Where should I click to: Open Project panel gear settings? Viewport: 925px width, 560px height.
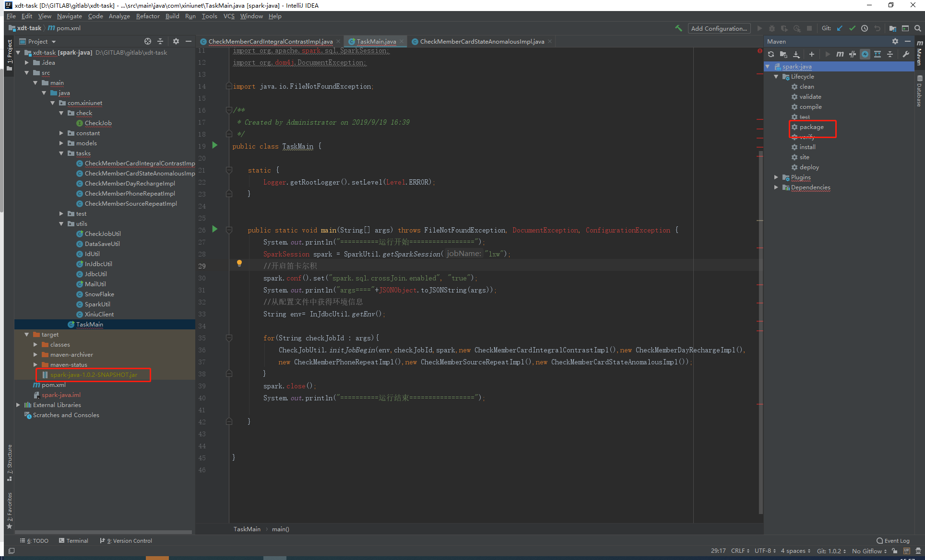(176, 41)
